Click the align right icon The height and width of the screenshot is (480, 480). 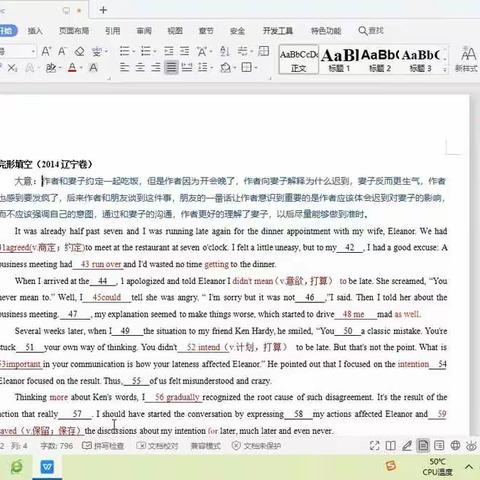pyautogui.click(x=156, y=68)
